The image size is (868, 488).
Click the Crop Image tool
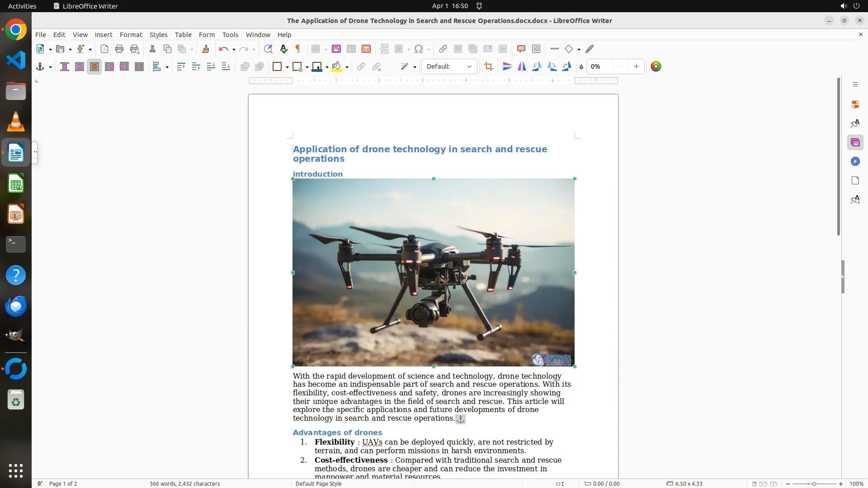(488, 67)
